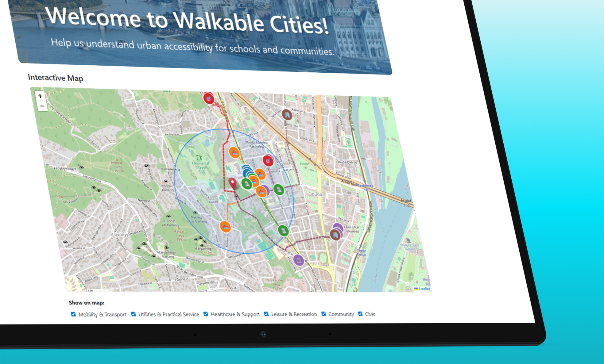Select purple civic museum marker at bottom
Screen dimensions: 604x364
[x=298, y=260]
